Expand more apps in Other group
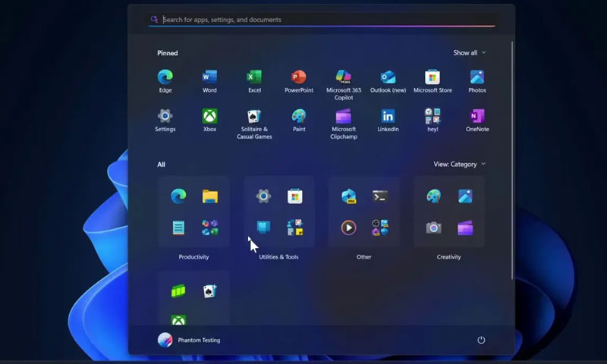The image size is (607, 364). click(x=380, y=227)
